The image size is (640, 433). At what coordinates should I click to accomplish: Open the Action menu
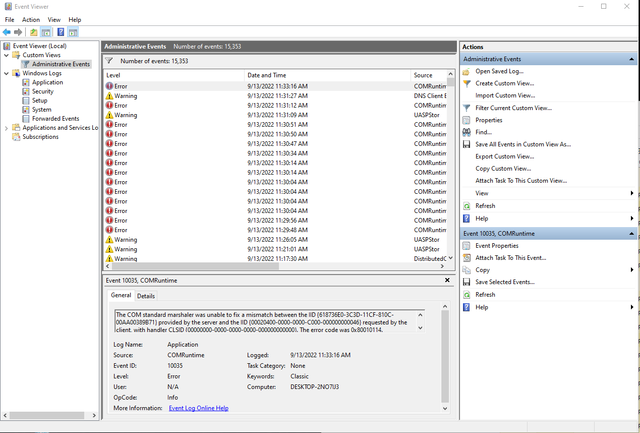pyautogui.click(x=31, y=20)
